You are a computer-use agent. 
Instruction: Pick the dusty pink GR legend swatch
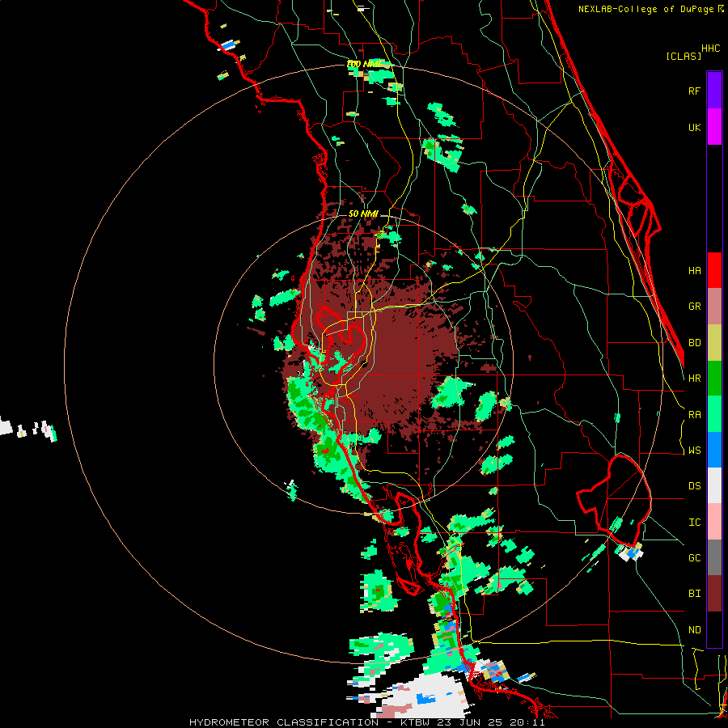pyautogui.click(x=714, y=307)
